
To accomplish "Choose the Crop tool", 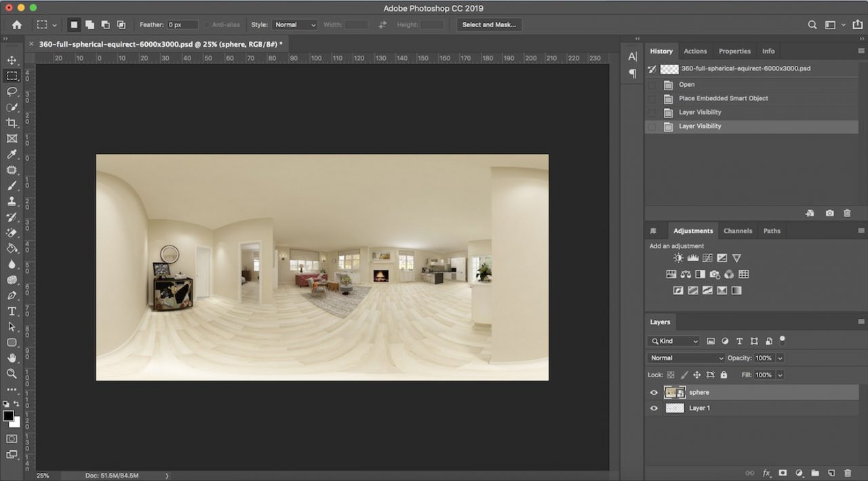I will 12,123.
